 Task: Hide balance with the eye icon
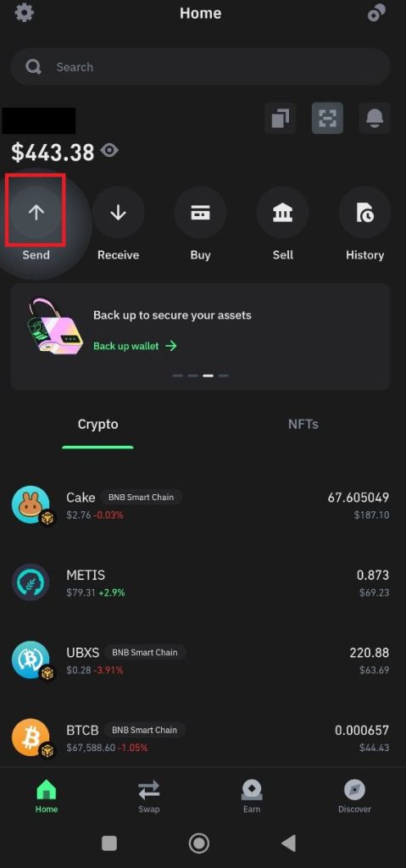(109, 151)
